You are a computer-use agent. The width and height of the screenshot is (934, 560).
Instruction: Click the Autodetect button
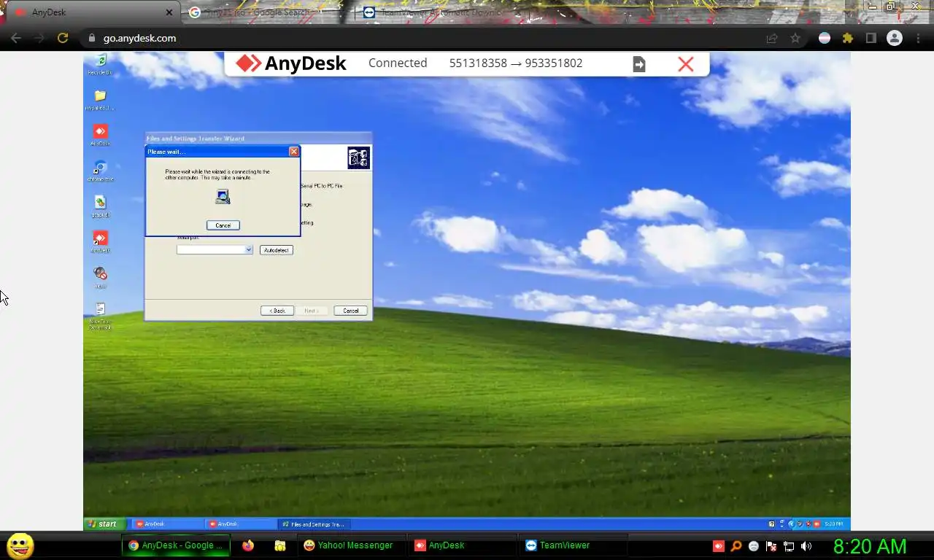pos(276,250)
